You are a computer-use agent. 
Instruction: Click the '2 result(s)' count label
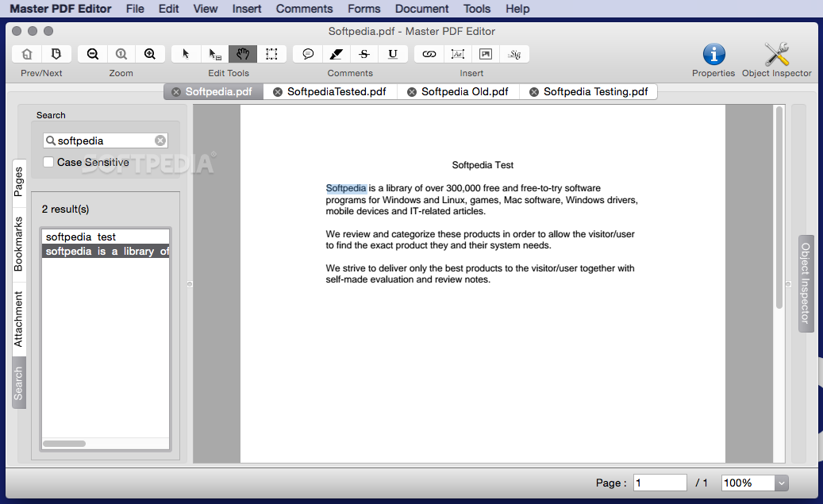coord(66,209)
